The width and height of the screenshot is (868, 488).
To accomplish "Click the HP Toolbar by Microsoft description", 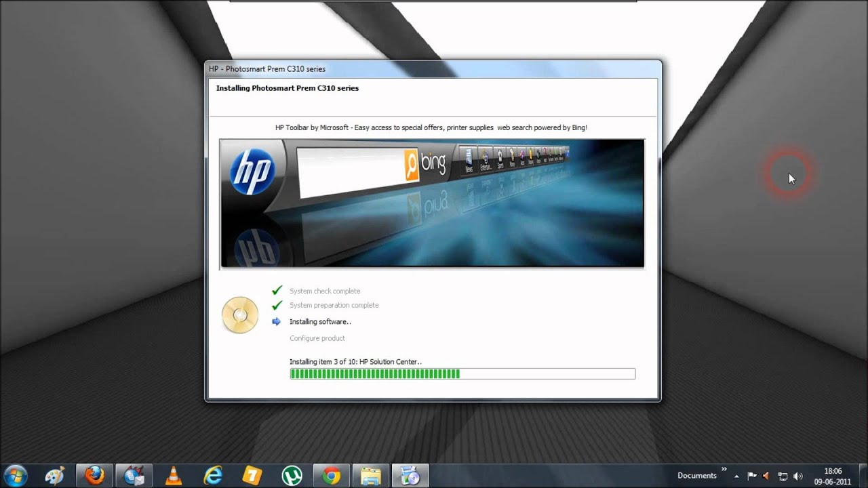I will click(431, 127).
